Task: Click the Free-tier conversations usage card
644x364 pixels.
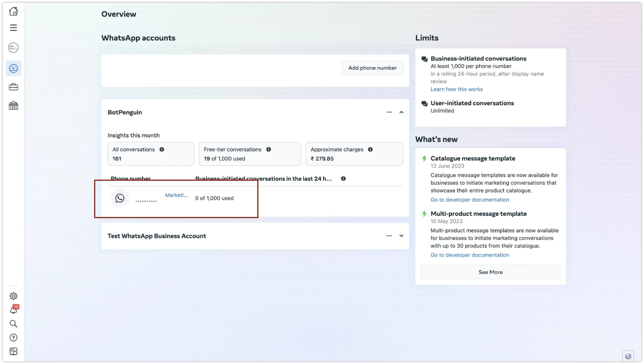Action: point(250,154)
